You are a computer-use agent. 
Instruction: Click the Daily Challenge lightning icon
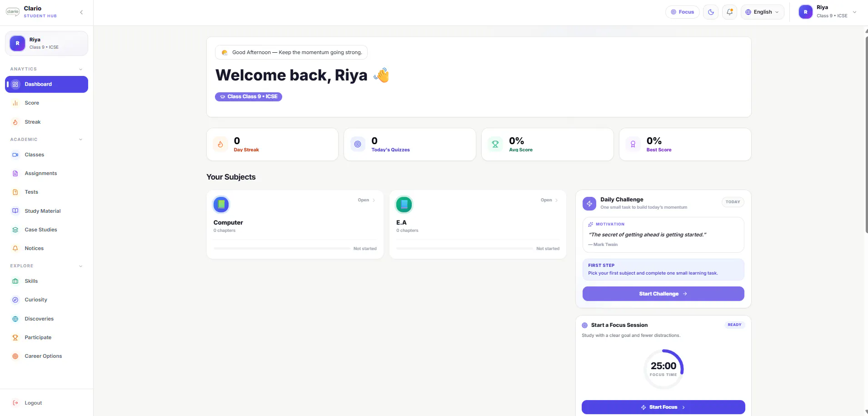tap(589, 204)
